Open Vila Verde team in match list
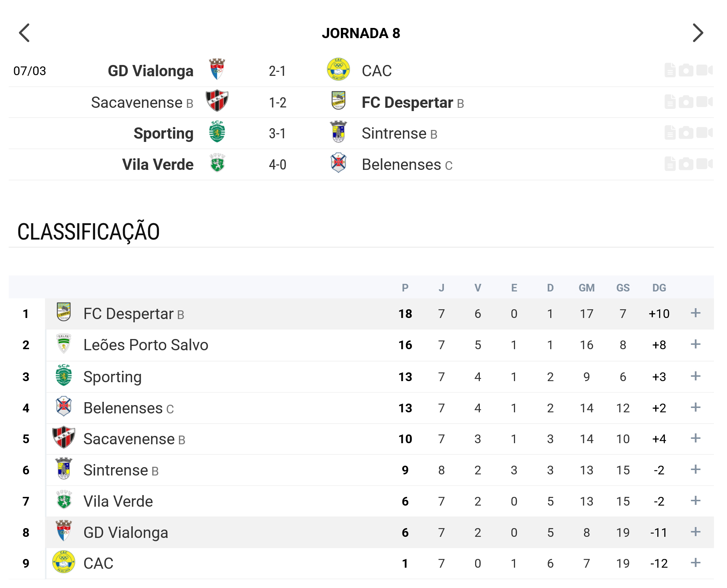 point(158,165)
